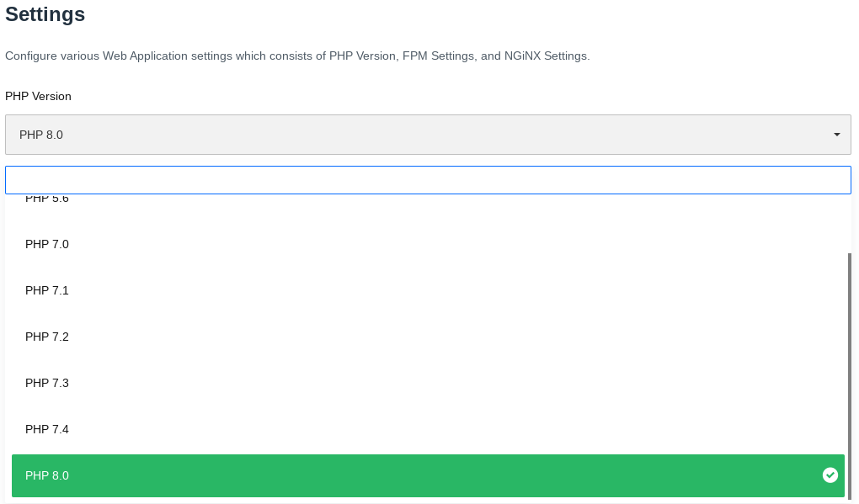The height and width of the screenshot is (504, 859).
Task: Click the highlighted green PHP 8.0 option
Action: coord(428,475)
